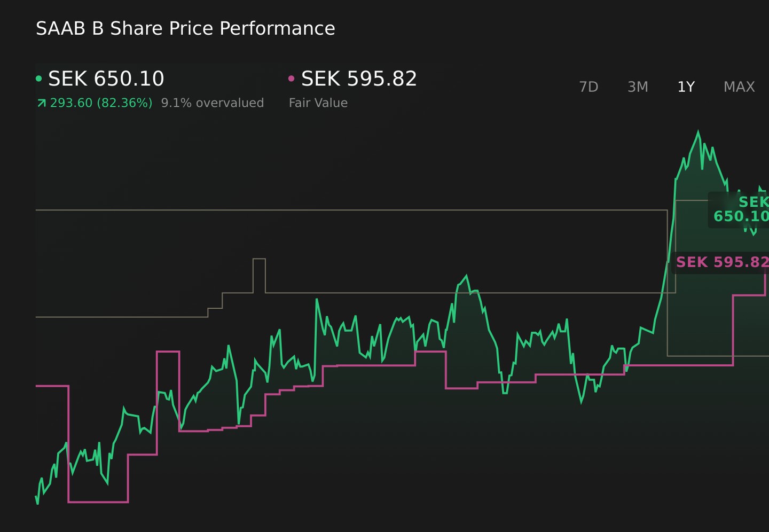The width and height of the screenshot is (769, 532).
Task: Click the green upward arrow icon
Action: click(41, 103)
